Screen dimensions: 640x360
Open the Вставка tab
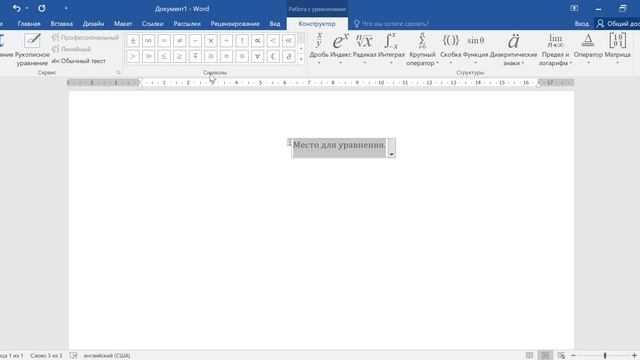62,24
